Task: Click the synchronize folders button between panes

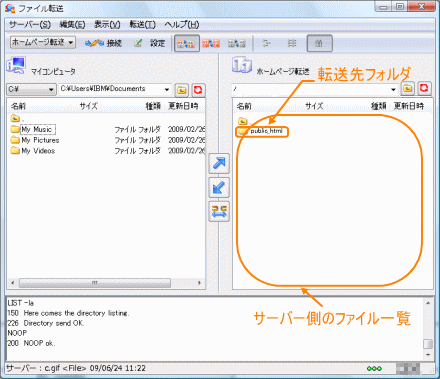Action: (x=219, y=211)
